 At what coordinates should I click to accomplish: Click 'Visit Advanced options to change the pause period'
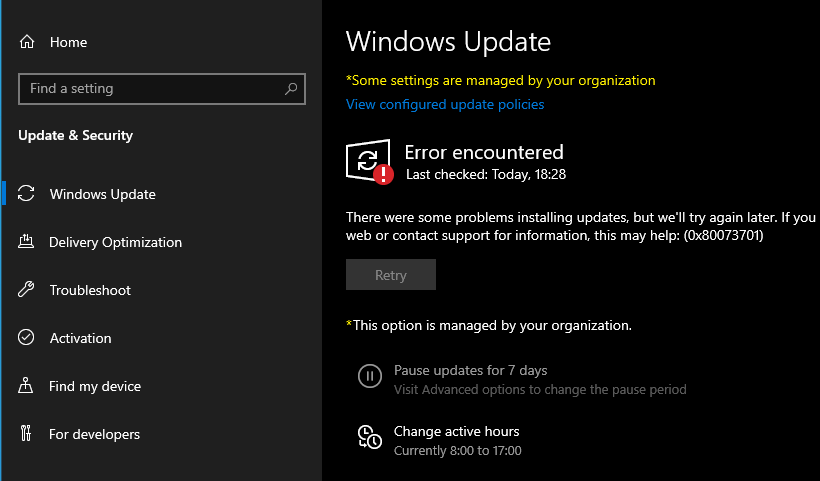(540, 390)
